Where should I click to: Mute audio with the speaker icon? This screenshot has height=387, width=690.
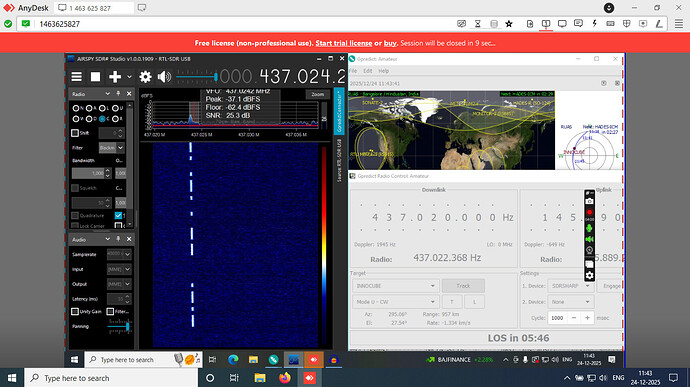click(164, 77)
